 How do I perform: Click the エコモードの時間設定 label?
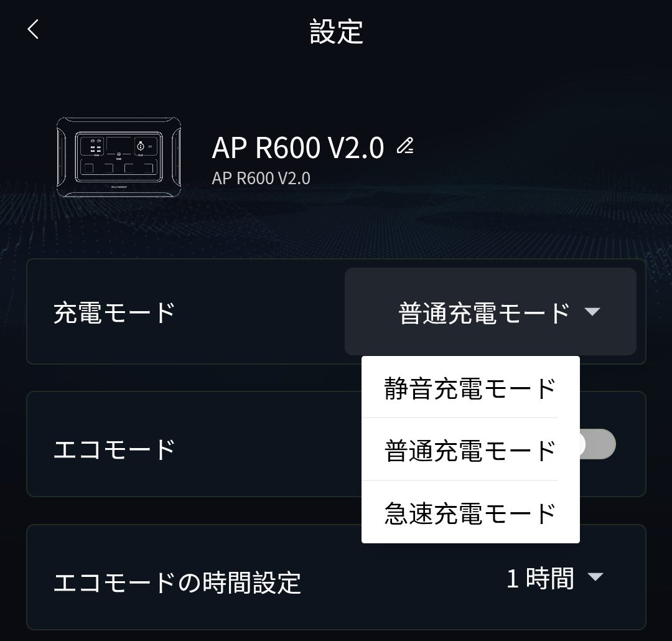pyautogui.click(x=177, y=583)
